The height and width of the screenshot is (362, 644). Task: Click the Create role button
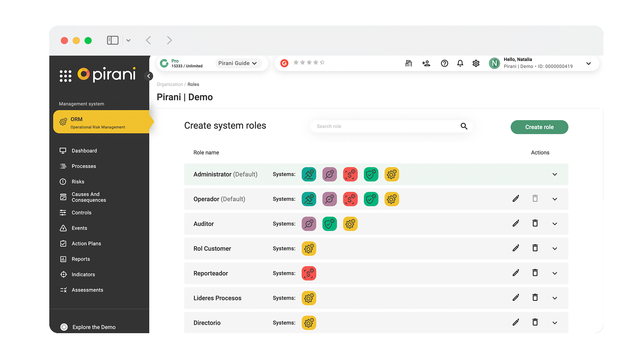(x=539, y=127)
